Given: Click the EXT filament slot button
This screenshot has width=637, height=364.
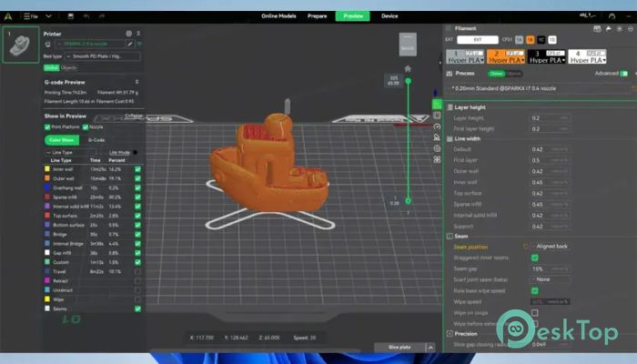Looking at the screenshot, I should (x=478, y=40).
